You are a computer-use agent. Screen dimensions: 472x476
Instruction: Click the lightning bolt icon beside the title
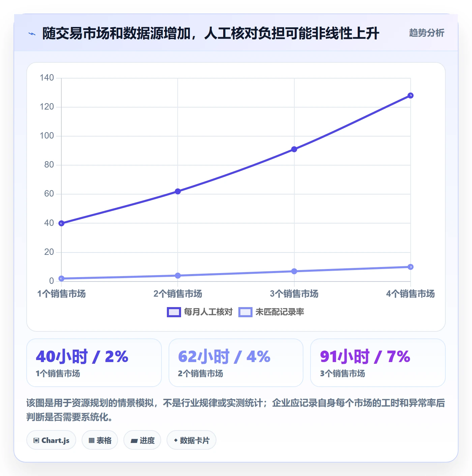(x=32, y=34)
